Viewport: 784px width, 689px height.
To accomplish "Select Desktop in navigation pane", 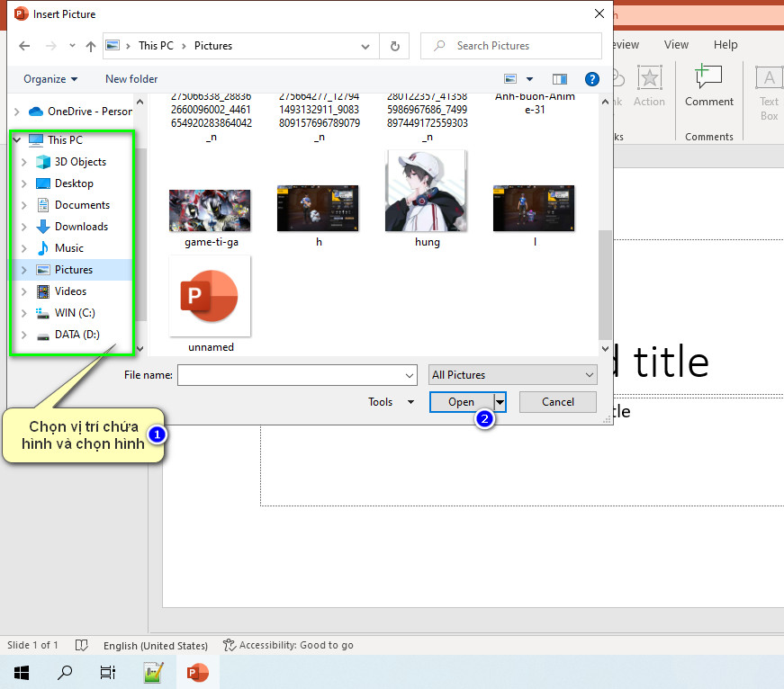I will (72, 183).
